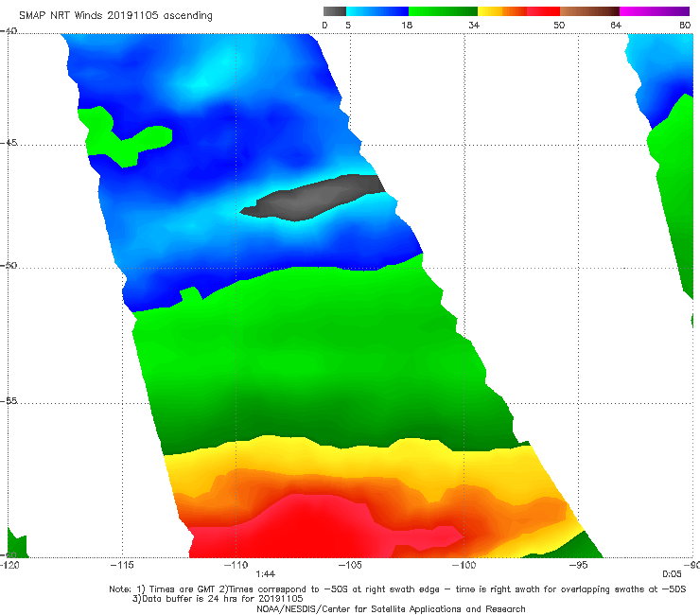Viewport: 700px width, 615px height.
Task: Click the NOAA/NESDIS credit line
Action: click(x=391, y=608)
